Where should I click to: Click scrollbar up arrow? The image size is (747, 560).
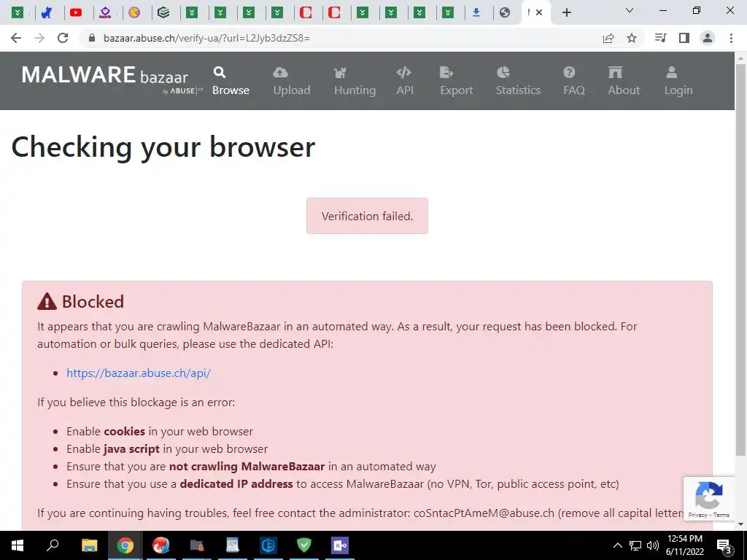click(x=740, y=58)
